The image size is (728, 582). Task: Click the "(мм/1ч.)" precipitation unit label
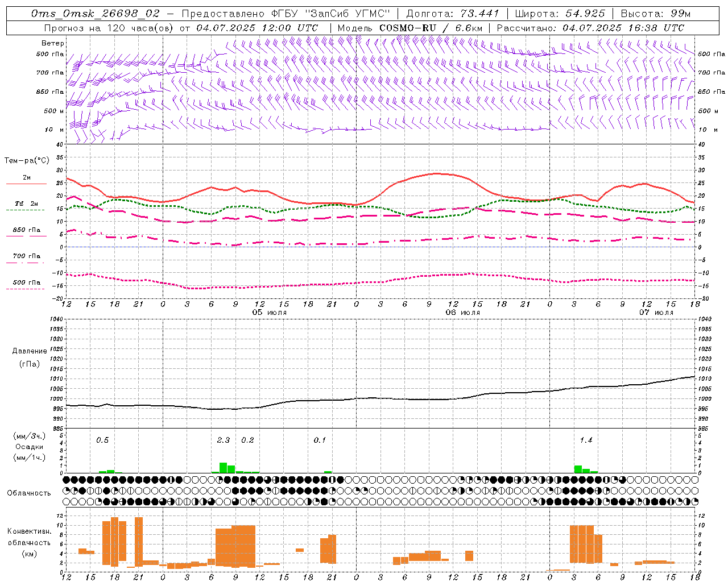pos(29,458)
